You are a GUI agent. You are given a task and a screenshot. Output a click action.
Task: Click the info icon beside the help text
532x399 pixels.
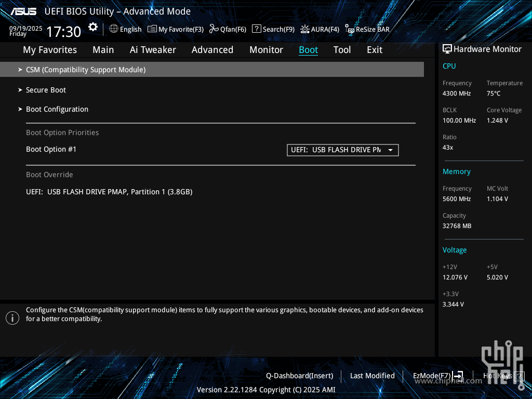click(12, 318)
